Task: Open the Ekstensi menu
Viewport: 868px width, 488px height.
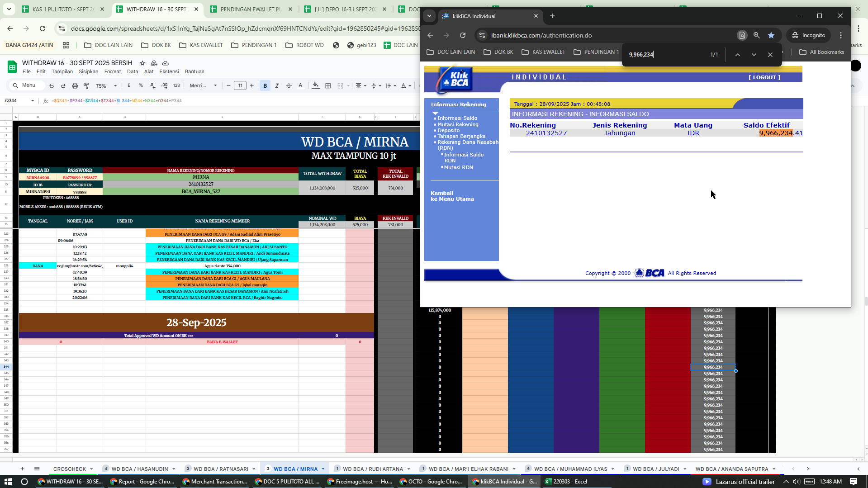Action: point(169,71)
